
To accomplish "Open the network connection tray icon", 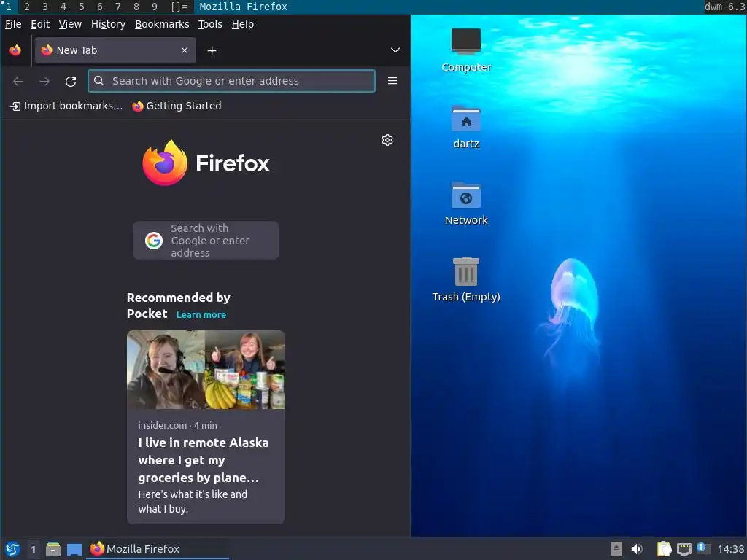I will pyautogui.click(x=684, y=549).
